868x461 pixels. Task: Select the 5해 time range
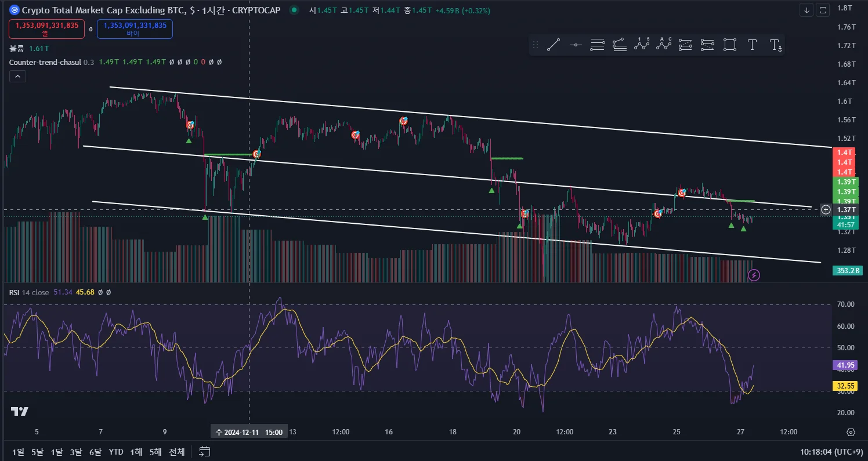click(155, 452)
